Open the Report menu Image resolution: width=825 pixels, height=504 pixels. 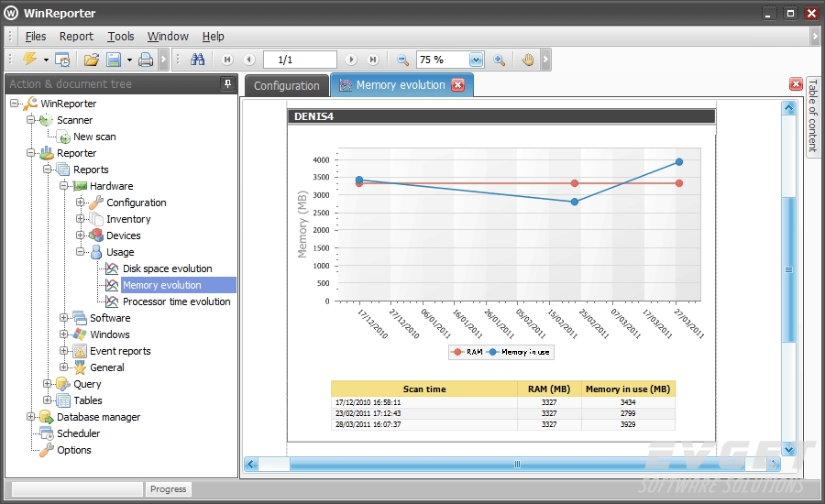76,37
